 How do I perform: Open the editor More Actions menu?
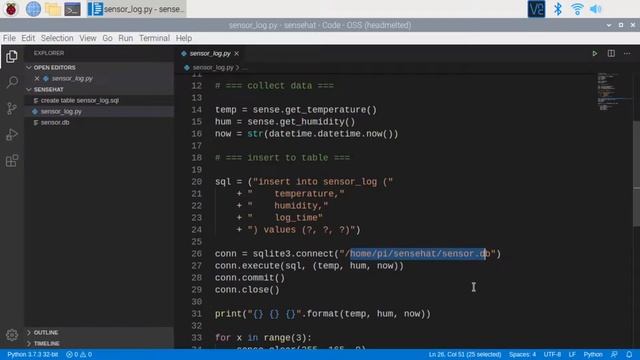(627, 53)
